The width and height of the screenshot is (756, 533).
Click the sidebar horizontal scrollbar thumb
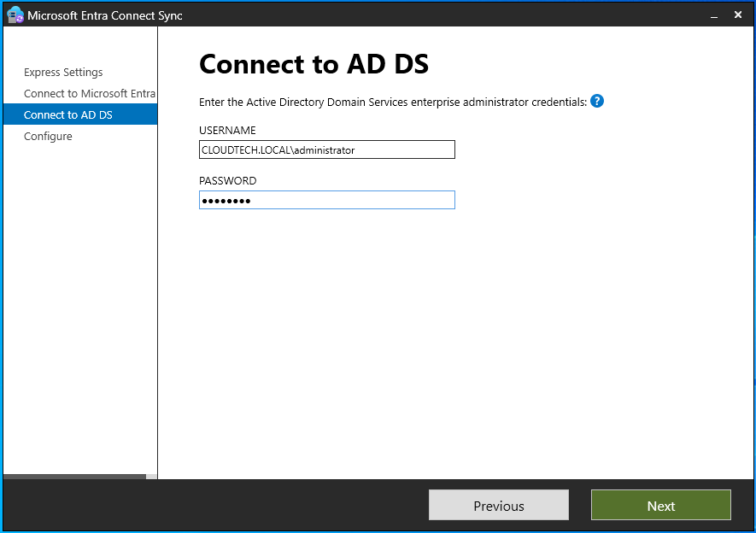pyautogui.click(x=74, y=476)
